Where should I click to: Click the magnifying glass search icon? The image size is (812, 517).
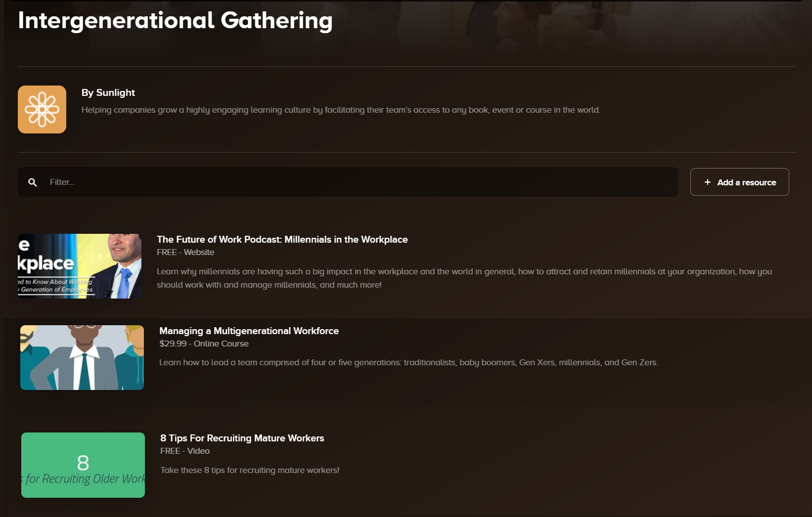(33, 182)
